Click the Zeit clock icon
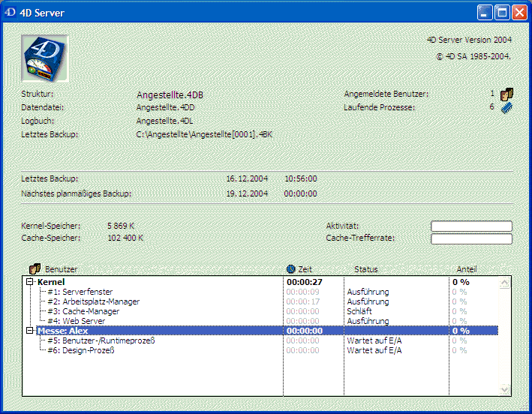 pos(290,268)
